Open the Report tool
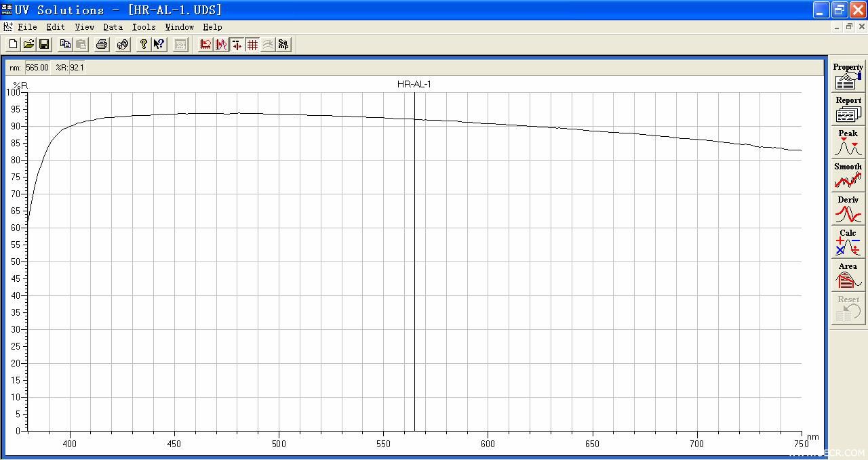Image resolution: width=868 pixels, height=460 pixels. pos(848,109)
